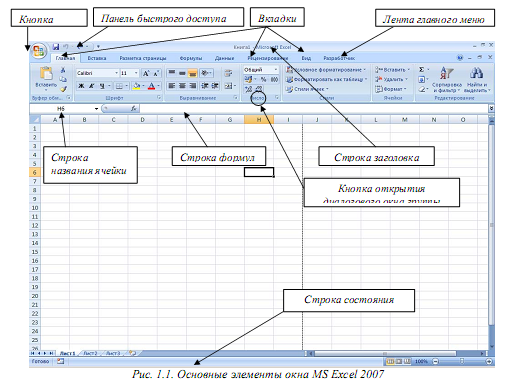Screen dimensions: 518x386
Task: Click the Increase Font Size icon
Action: 146,73
